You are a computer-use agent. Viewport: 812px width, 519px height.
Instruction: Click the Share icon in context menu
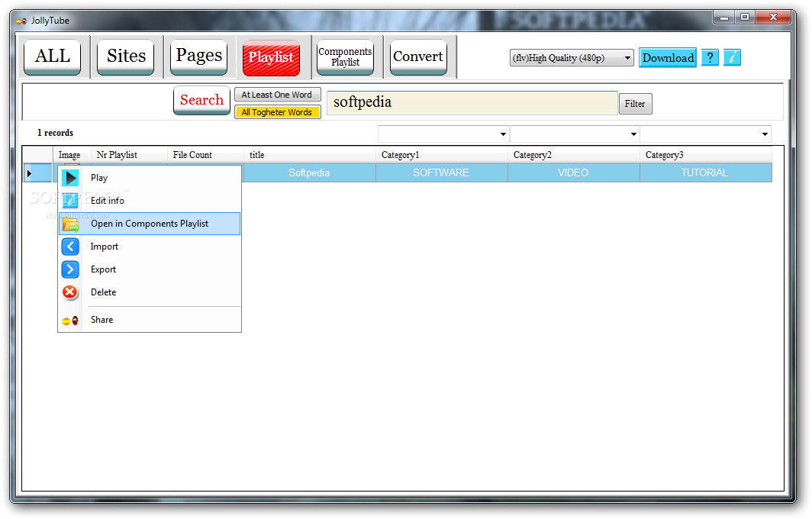pyautogui.click(x=70, y=321)
